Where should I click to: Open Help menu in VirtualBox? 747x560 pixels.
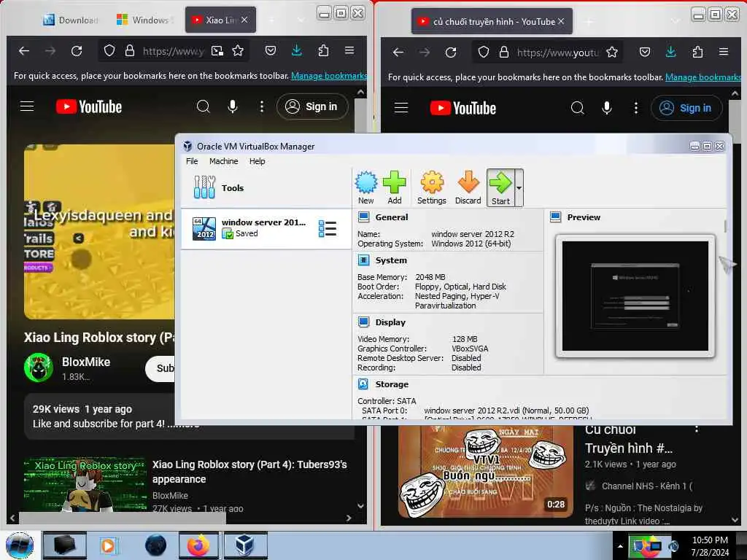(258, 161)
